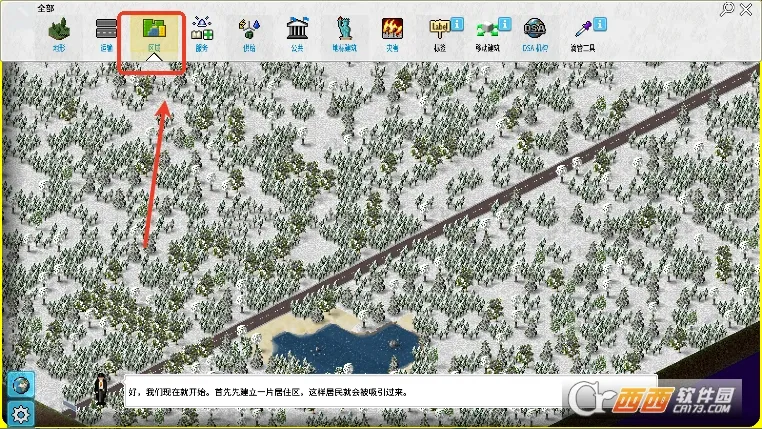Image resolution: width=762 pixels, height=429 pixels.
Task: Click the 全部 (All) label
Action: [46, 8]
